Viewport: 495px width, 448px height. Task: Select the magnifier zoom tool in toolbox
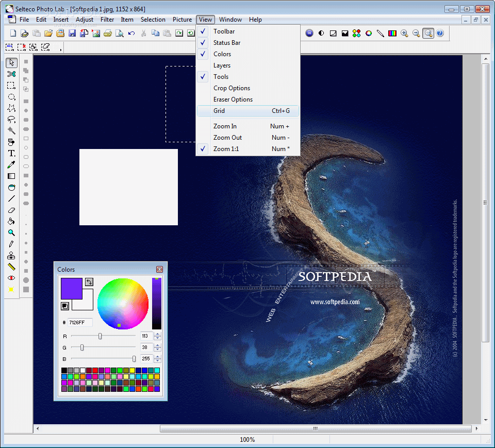tap(11, 233)
